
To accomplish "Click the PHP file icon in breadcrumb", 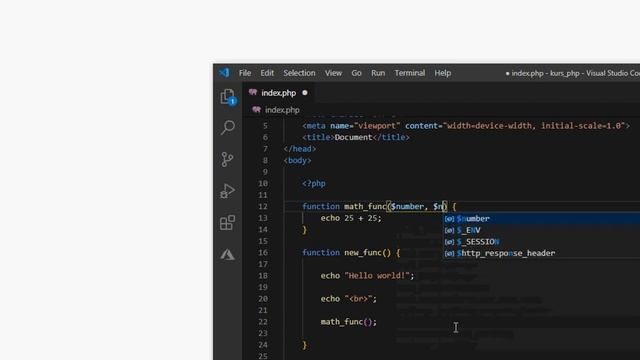I will click(257, 110).
